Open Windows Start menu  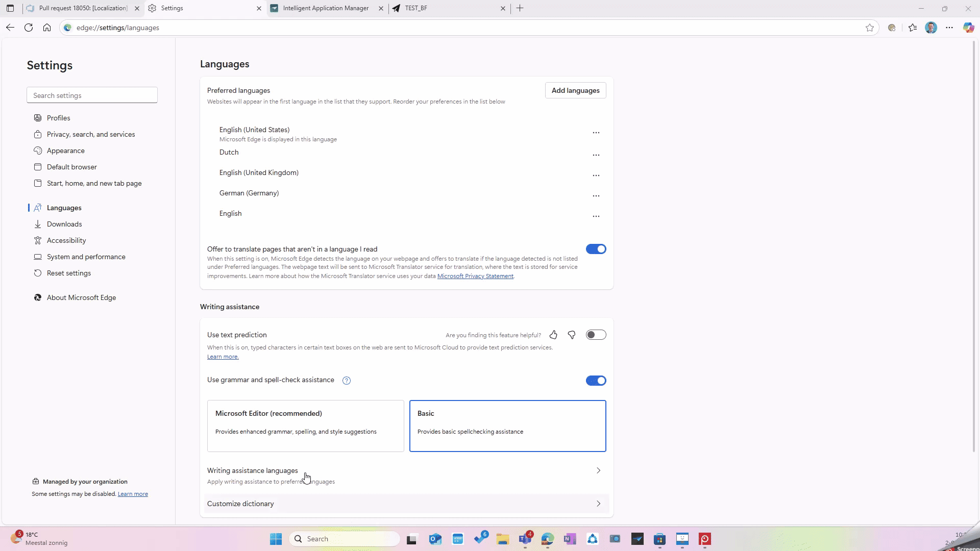click(x=276, y=539)
